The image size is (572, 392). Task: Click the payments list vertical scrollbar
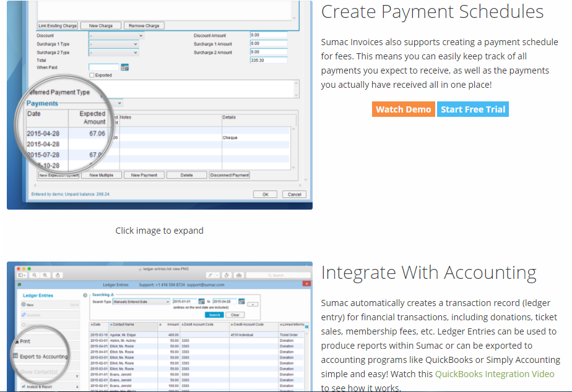(293, 148)
